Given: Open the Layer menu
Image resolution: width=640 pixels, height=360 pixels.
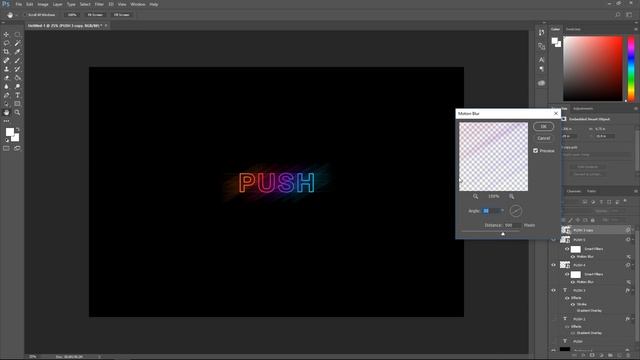Looking at the screenshot, I should 58,4.
